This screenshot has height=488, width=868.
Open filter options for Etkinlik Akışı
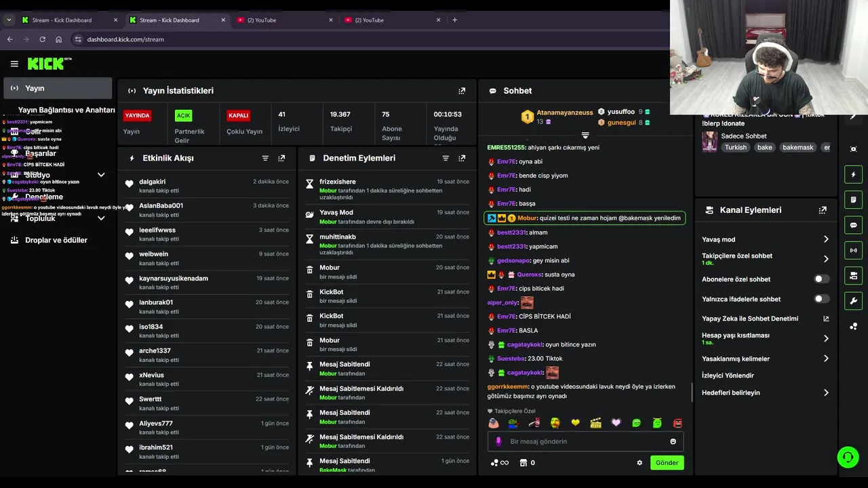point(265,158)
